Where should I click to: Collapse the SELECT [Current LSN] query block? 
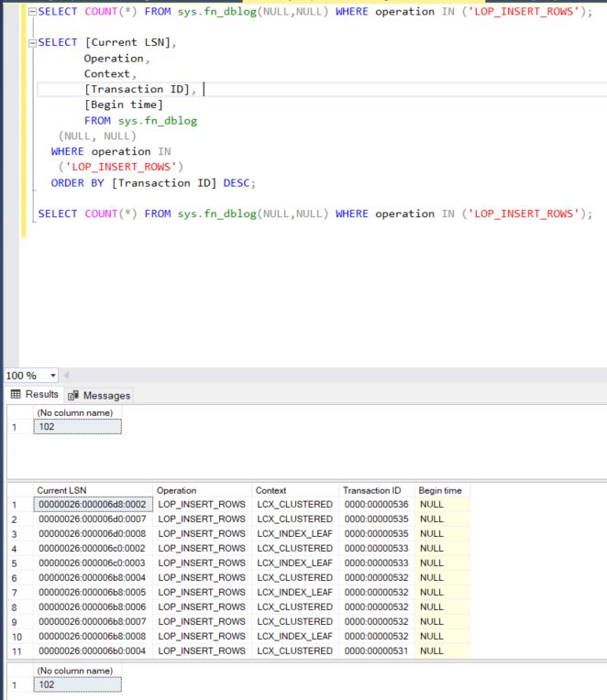click(32, 43)
